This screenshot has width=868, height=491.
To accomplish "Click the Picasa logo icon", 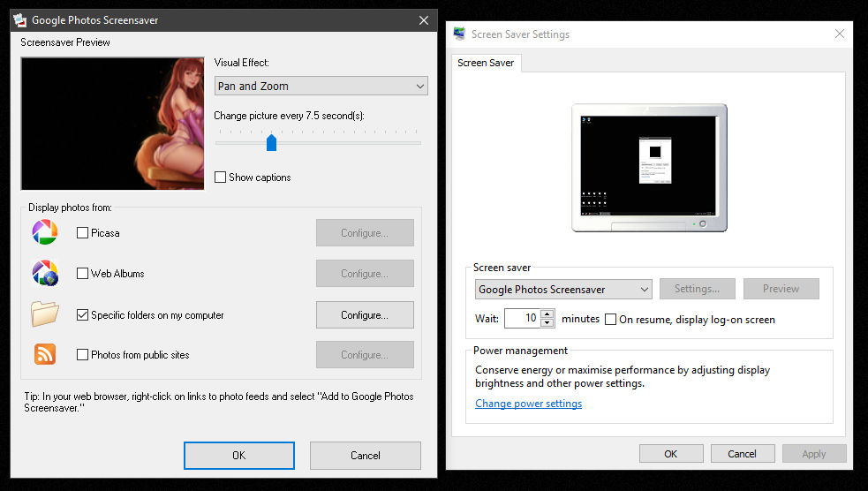I will pos(45,232).
